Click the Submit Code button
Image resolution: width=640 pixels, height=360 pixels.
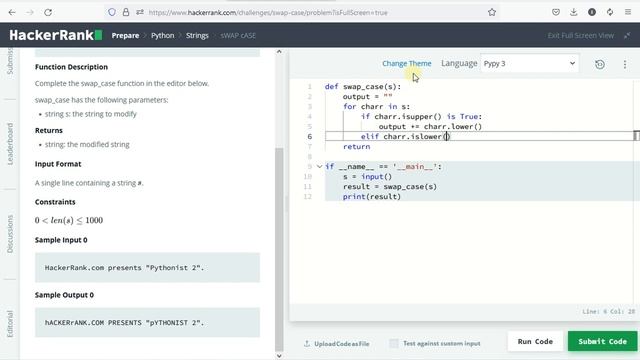coord(602,341)
